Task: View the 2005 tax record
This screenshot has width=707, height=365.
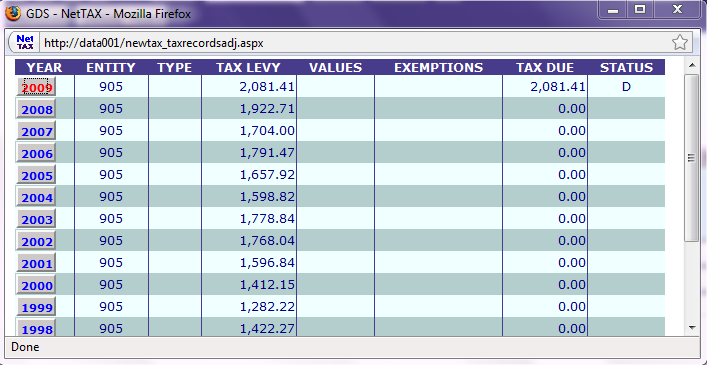Action: point(36,175)
